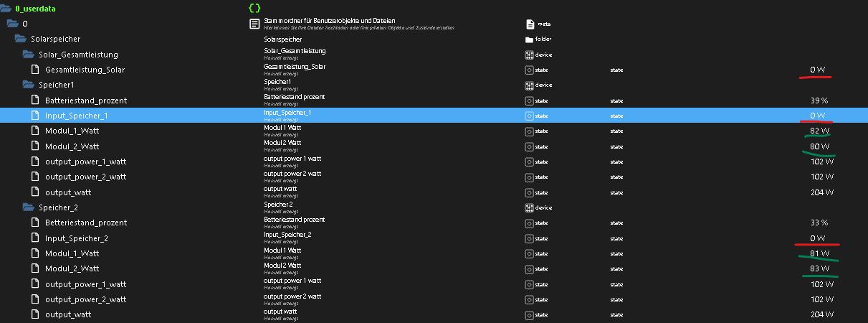Viewport: 868px width, 323px height.
Task: Click state icon in the 80 W row
Action: [x=530, y=146]
